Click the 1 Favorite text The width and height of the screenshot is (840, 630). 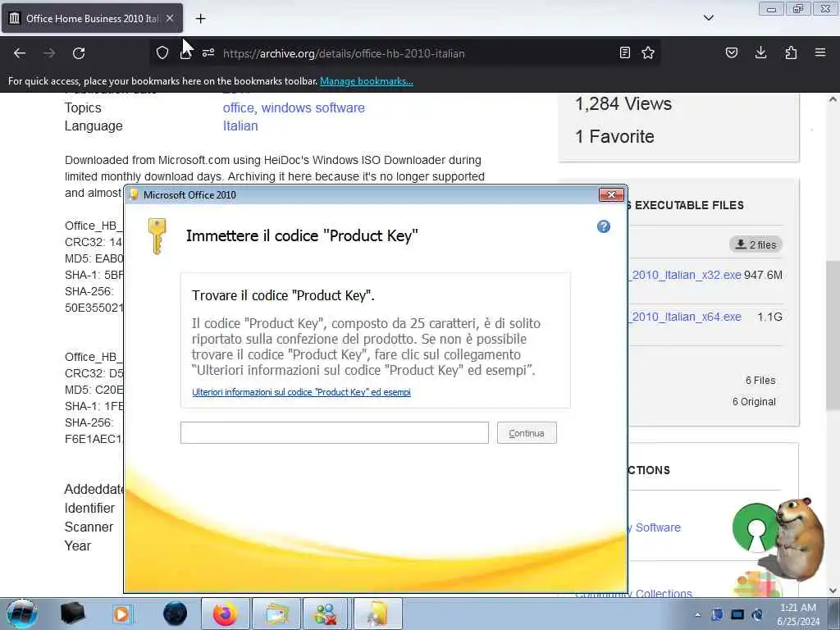614,136
